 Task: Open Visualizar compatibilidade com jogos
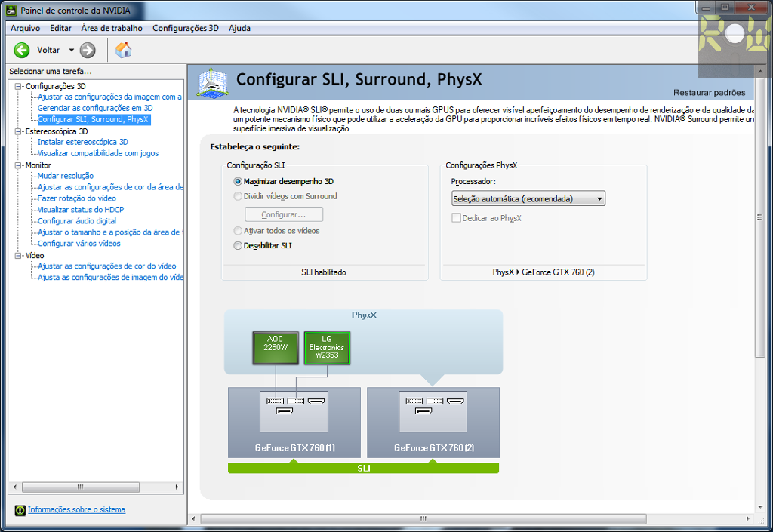[98, 153]
